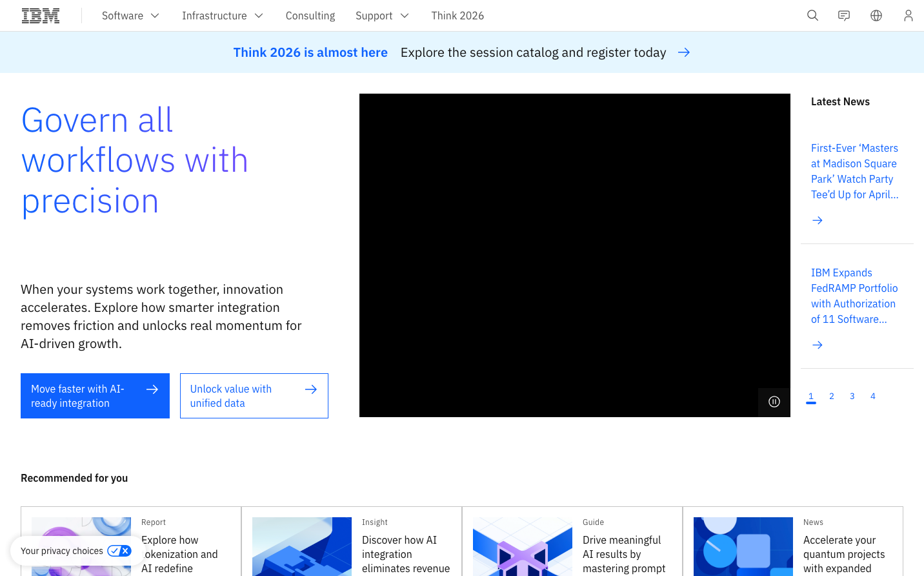Pause the hero video
The height and width of the screenshot is (576, 924).
[x=774, y=402]
